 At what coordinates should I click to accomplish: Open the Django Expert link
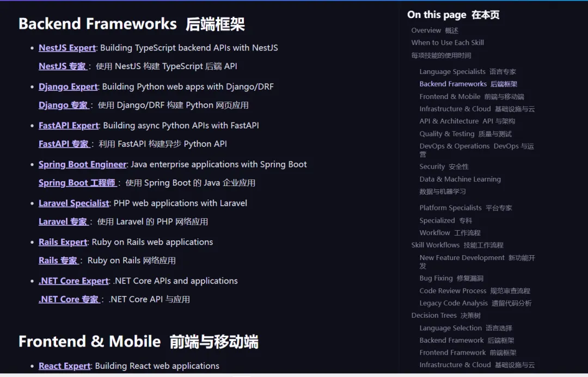68,87
